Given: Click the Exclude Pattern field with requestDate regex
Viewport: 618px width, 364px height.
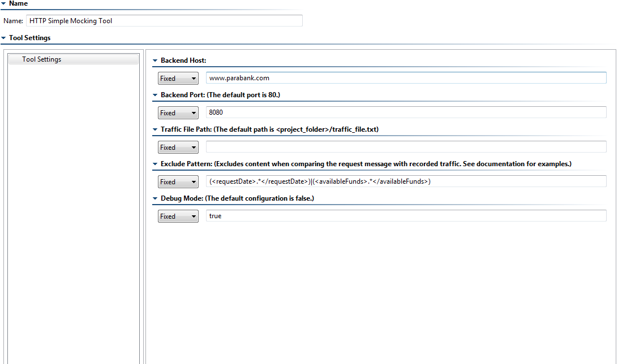Looking at the screenshot, I should tap(406, 181).
